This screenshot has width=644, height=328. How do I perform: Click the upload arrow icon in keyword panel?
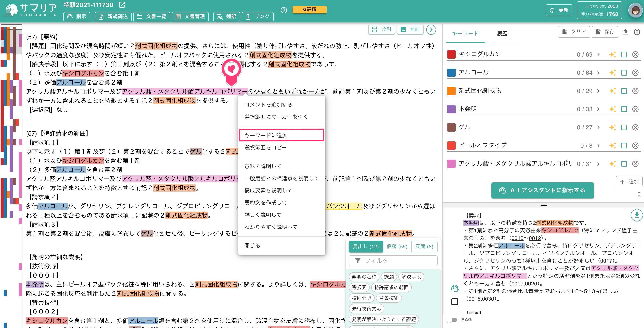pyautogui.click(x=626, y=32)
